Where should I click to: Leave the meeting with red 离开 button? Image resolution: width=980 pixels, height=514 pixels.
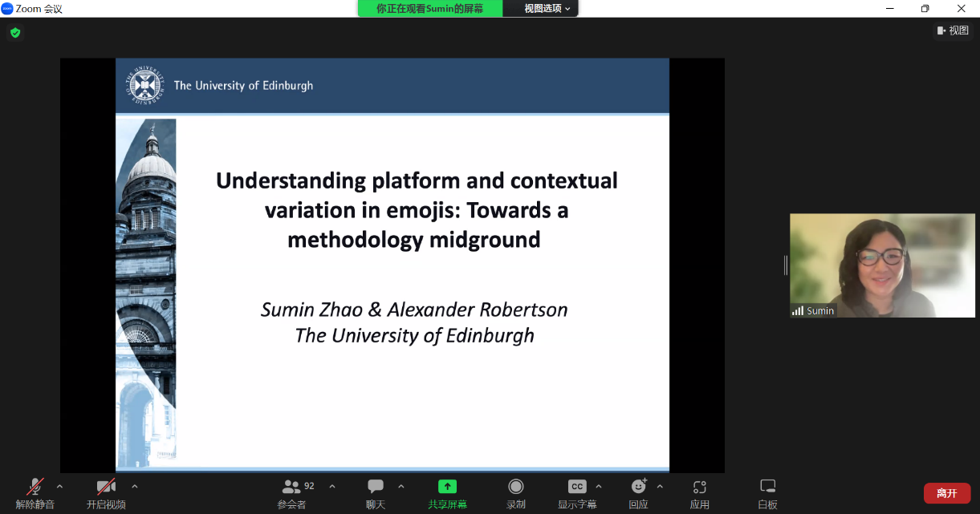(x=947, y=493)
